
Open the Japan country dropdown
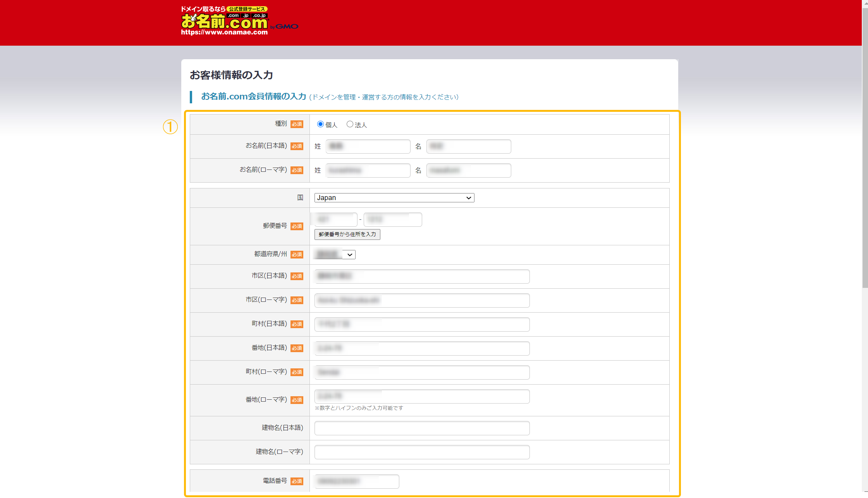coord(394,198)
